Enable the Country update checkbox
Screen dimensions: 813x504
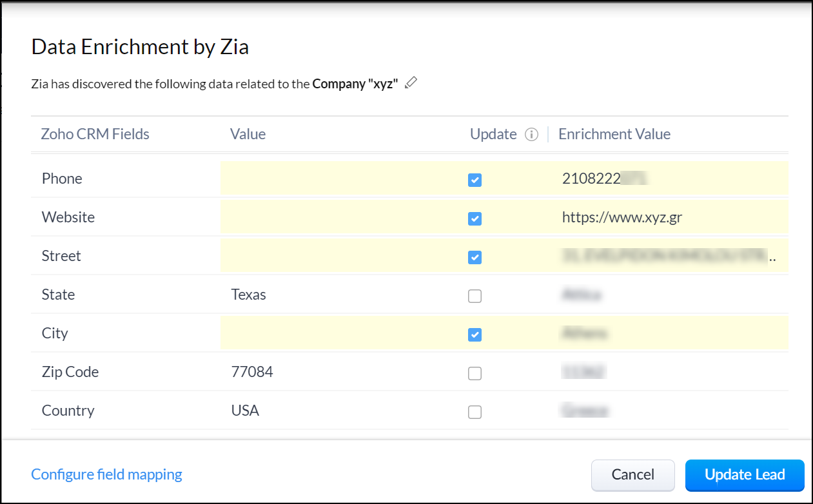click(475, 412)
